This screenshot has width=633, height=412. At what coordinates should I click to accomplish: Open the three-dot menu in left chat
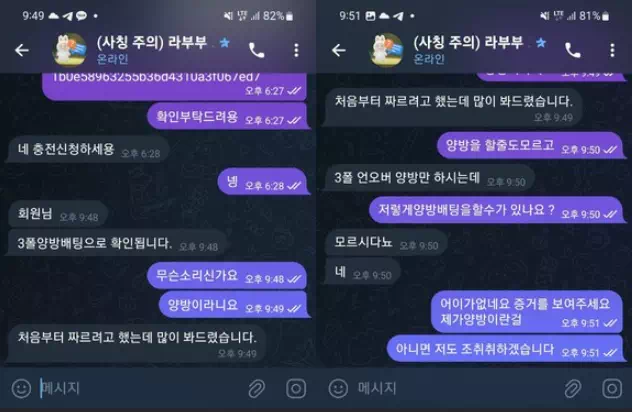click(x=296, y=50)
